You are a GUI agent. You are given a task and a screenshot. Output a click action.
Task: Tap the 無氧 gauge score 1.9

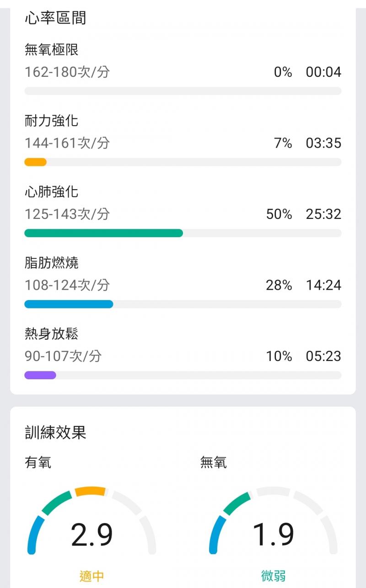click(273, 535)
